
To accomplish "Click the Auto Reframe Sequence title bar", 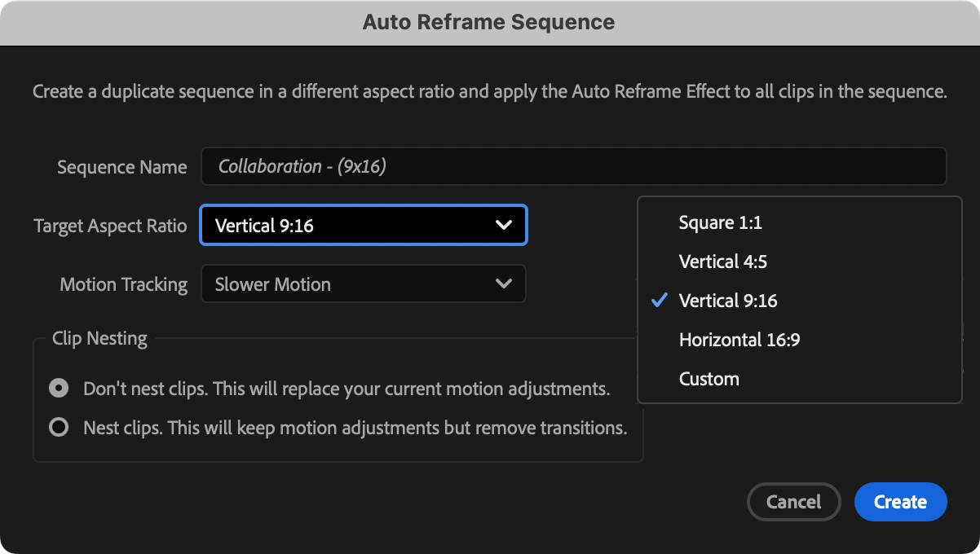I will tap(489, 22).
